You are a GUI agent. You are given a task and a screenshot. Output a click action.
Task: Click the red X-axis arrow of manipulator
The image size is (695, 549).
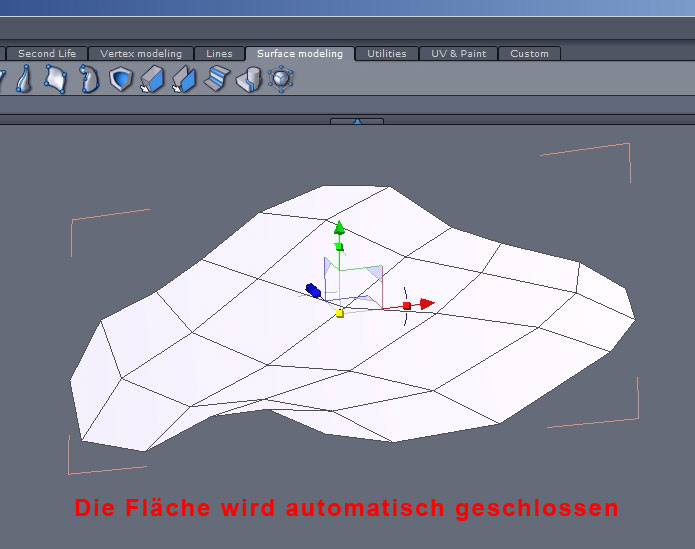(x=427, y=304)
